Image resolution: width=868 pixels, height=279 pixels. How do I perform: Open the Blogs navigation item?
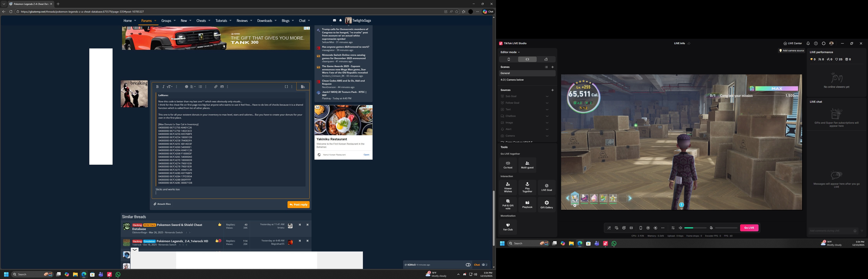pyautogui.click(x=285, y=21)
